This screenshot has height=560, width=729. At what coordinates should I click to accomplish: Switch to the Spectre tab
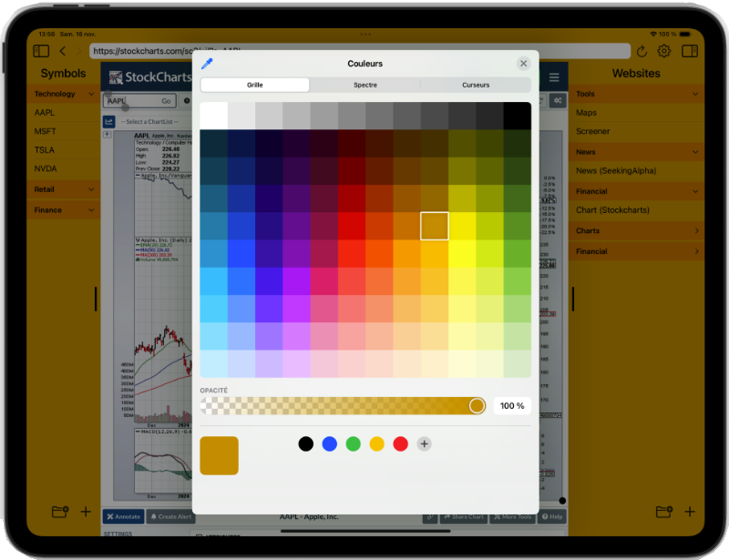point(364,85)
